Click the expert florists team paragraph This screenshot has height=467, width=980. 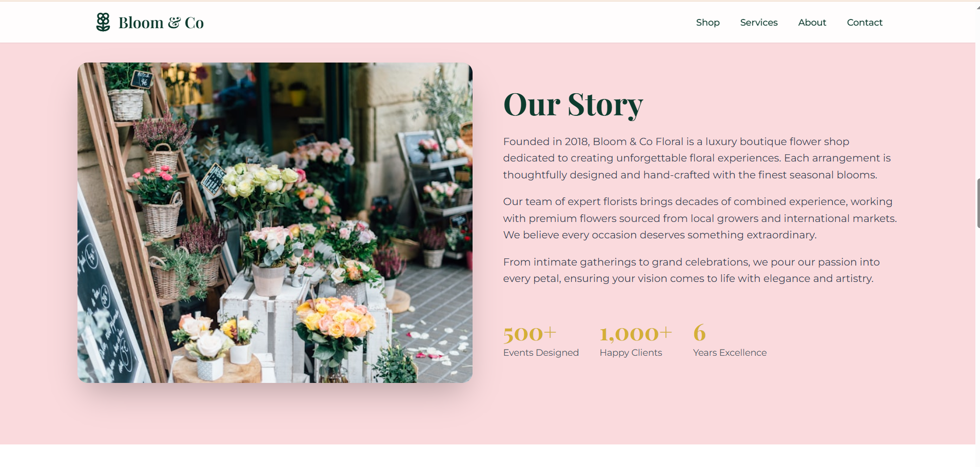click(700, 218)
